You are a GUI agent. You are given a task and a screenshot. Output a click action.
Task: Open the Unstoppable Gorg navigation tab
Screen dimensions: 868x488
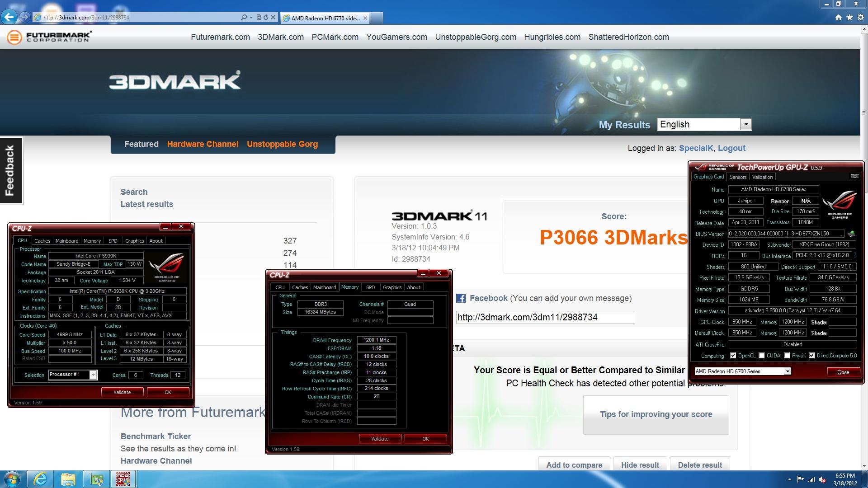tap(282, 144)
